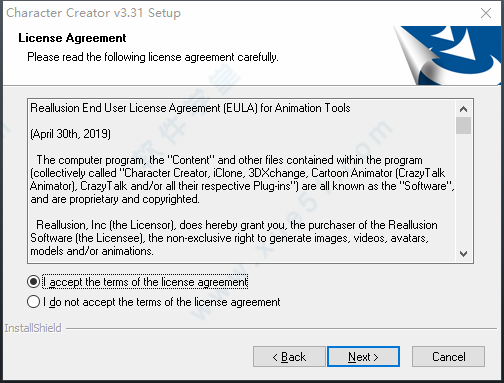Click the EULA scrollbar thumb
This screenshot has height=383, width=504.
(463, 125)
